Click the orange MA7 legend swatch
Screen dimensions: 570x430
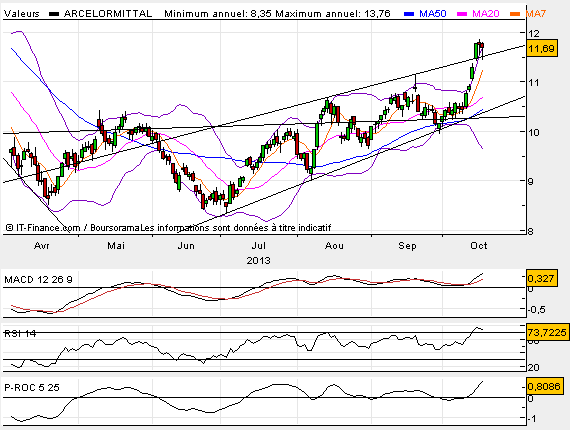coord(515,14)
